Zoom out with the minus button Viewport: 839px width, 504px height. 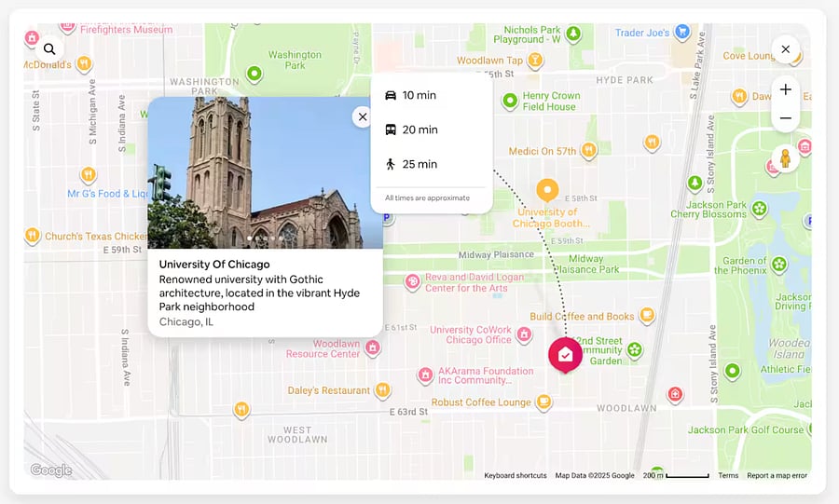pos(786,117)
